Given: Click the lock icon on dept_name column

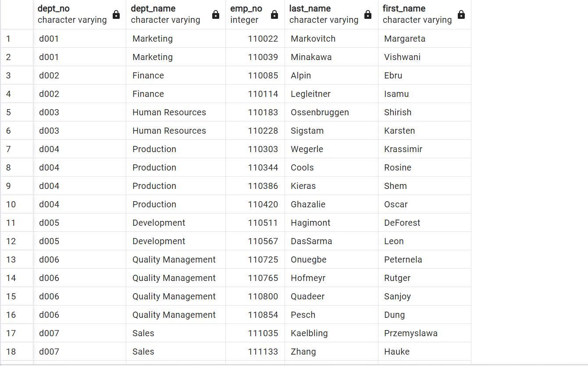Looking at the screenshot, I should point(216,14).
